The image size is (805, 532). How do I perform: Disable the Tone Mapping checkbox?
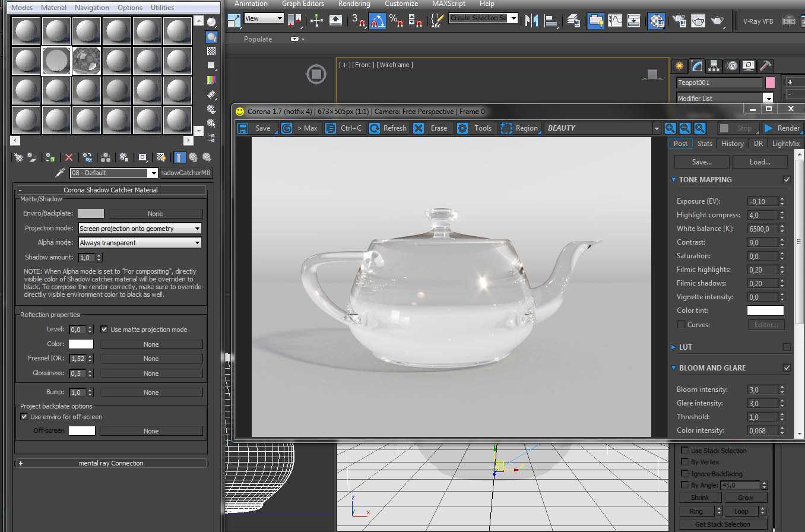787,179
